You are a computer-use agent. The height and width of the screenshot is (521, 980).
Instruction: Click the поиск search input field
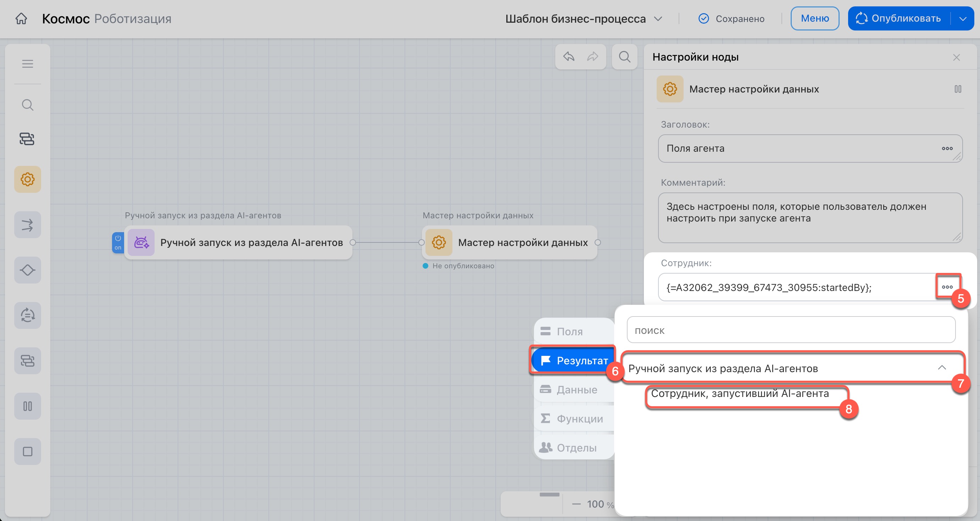[x=791, y=330]
